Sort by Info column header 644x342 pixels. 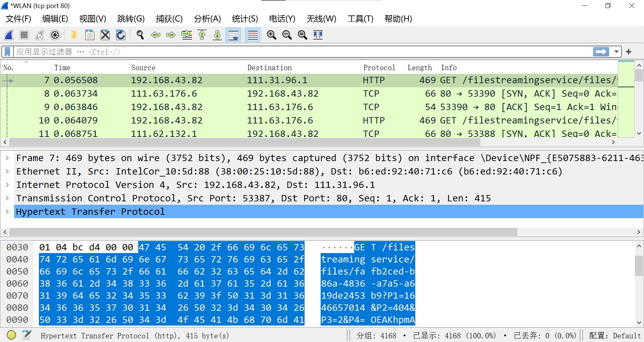[528, 67]
